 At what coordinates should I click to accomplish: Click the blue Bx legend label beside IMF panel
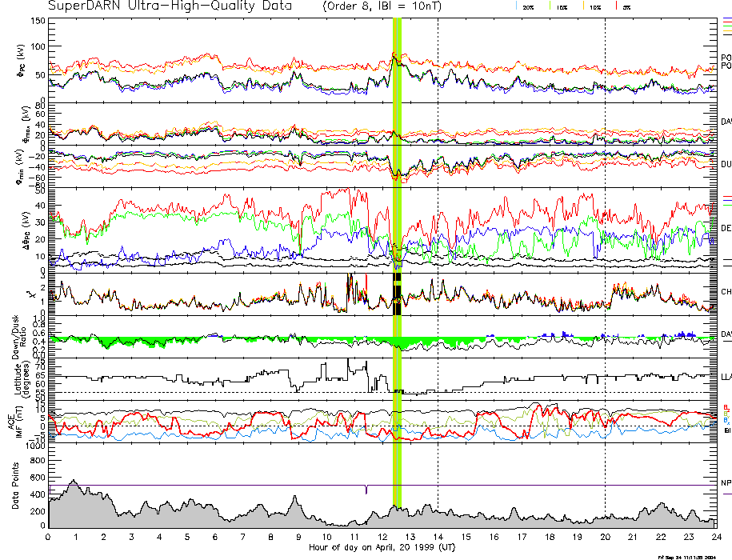click(726, 421)
